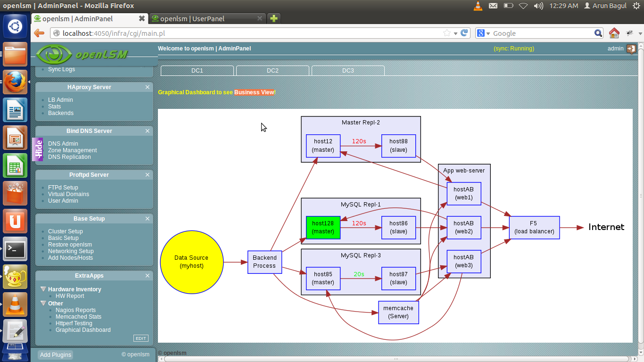Toggle the purple Hide sidebar tab
Screen dimensions: 644x362
(x=38, y=149)
